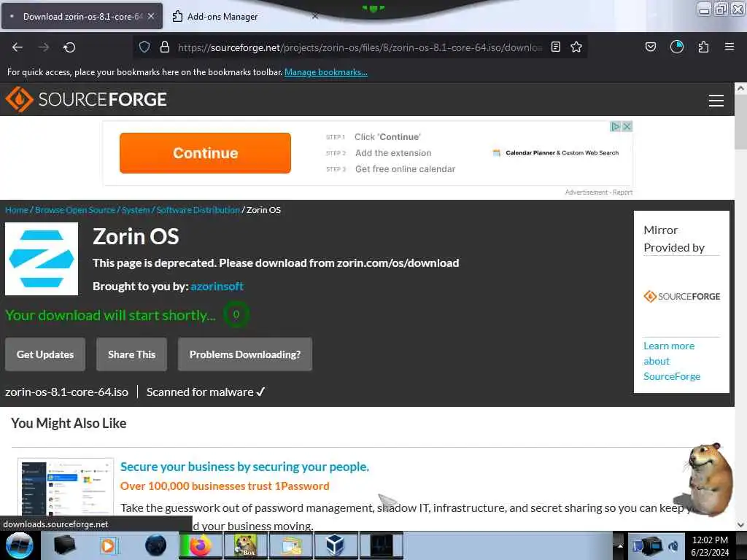Click the blue swirl tray icon
Viewport: 747px width, 560px height.
(673, 546)
